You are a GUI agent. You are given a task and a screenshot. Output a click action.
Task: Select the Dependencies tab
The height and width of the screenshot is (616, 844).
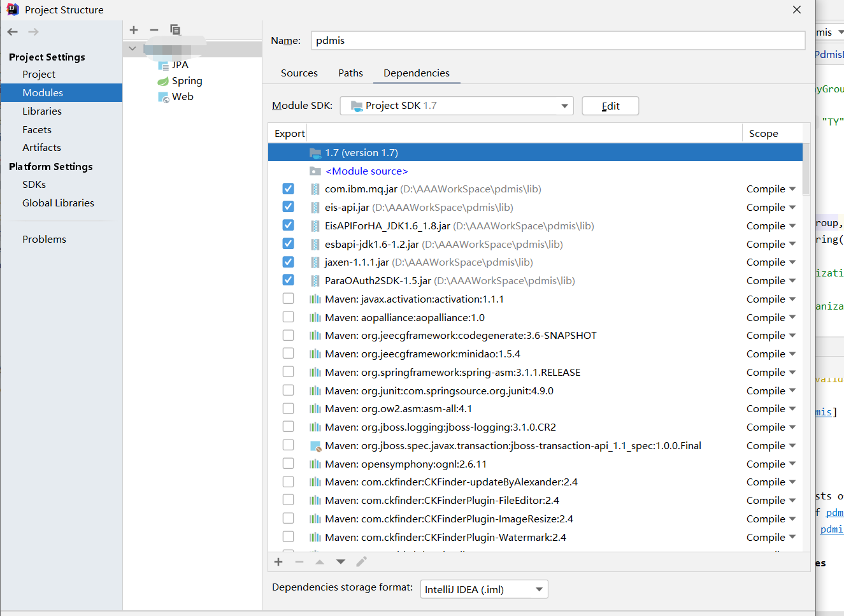click(x=417, y=73)
